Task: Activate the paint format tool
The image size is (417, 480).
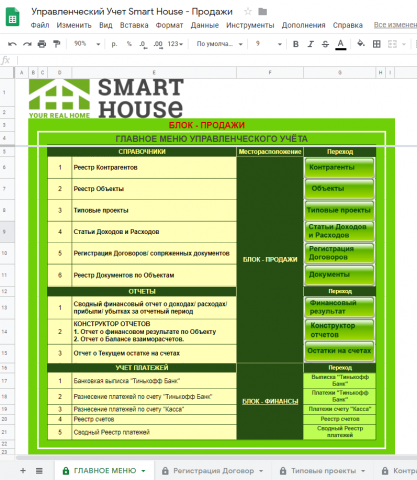Action: point(57,44)
